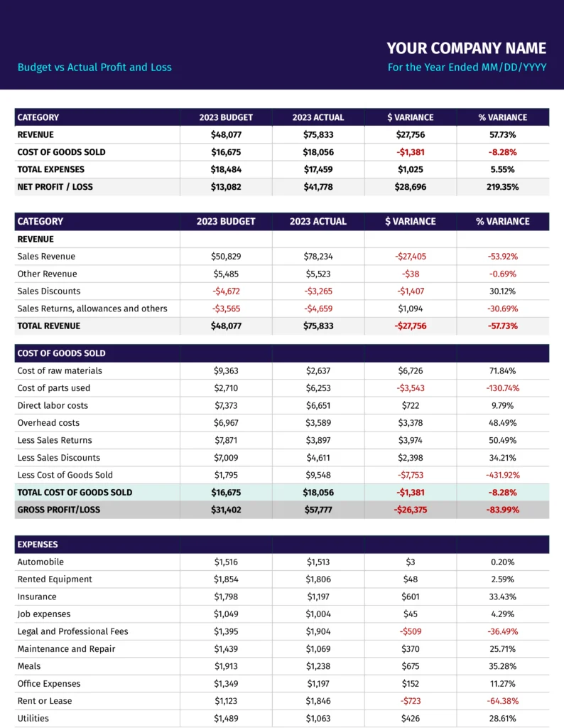The width and height of the screenshot is (564, 728).
Task: Select the TOTAL REVENUE row label
Action: click(49, 326)
